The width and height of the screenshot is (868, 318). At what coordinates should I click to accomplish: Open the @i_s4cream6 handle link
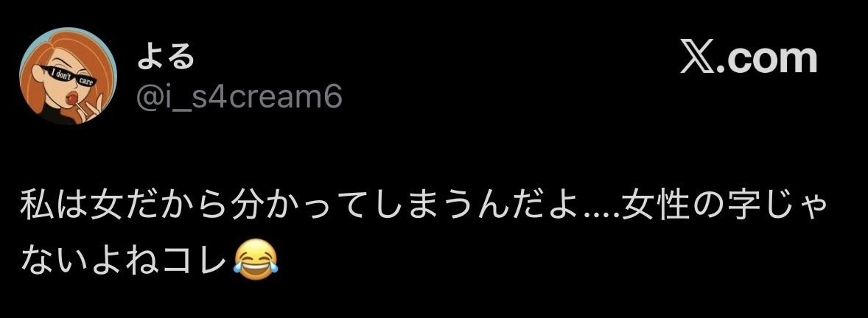coord(239,96)
